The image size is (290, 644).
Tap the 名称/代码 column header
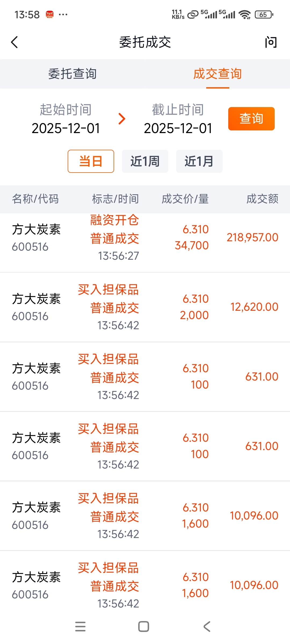point(35,199)
